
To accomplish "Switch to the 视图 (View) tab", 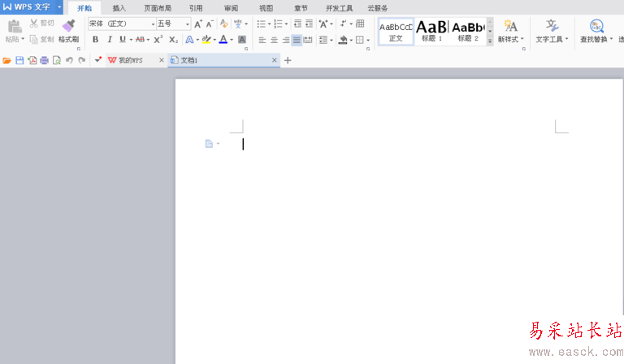I will (266, 8).
